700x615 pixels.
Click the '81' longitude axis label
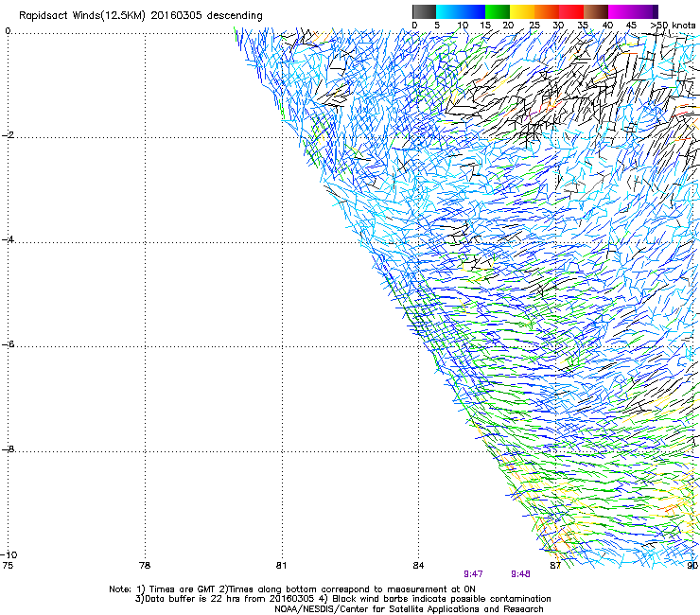(x=281, y=566)
